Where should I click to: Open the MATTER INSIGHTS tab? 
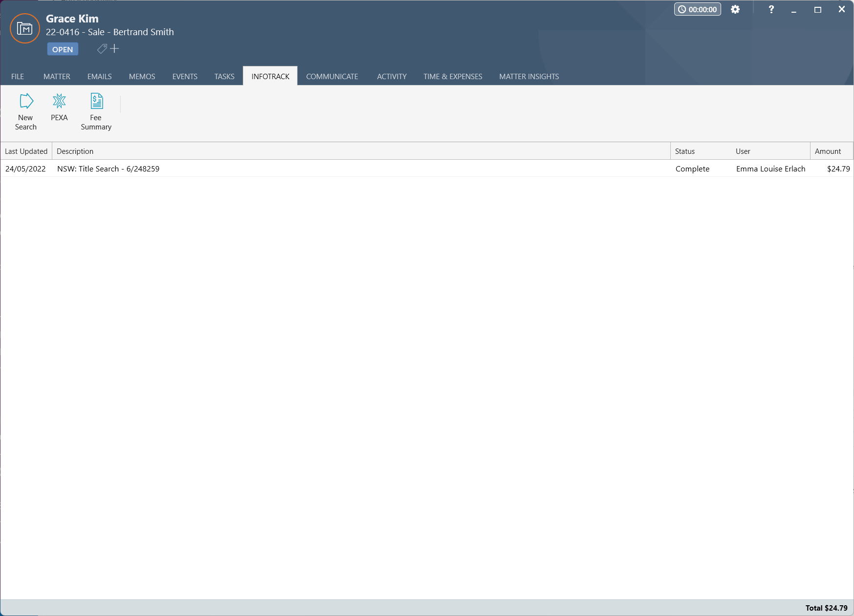click(529, 76)
